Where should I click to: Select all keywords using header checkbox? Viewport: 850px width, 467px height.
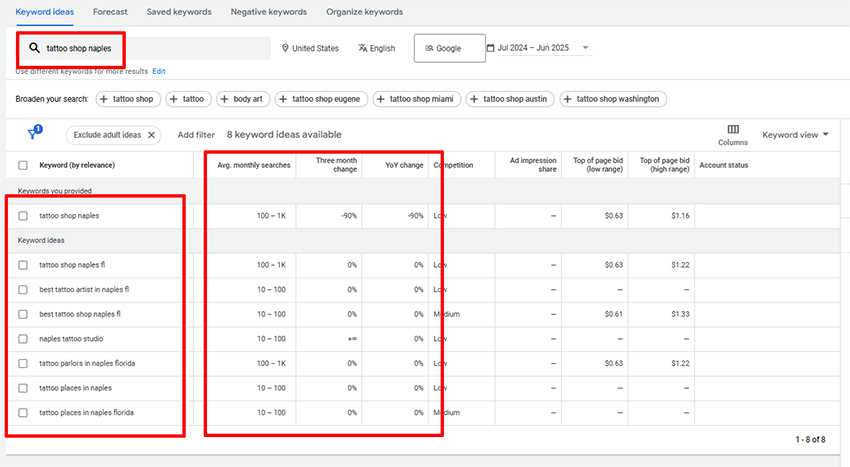tap(23, 165)
